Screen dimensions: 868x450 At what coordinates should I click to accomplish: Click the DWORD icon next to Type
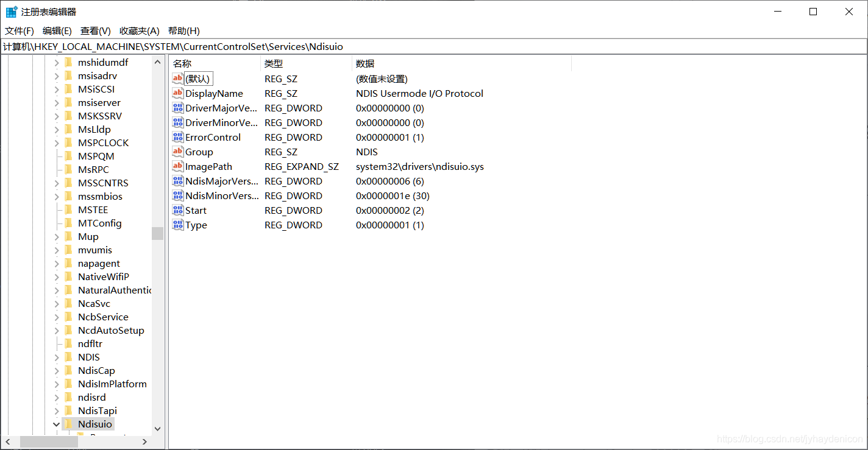[x=177, y=225]
